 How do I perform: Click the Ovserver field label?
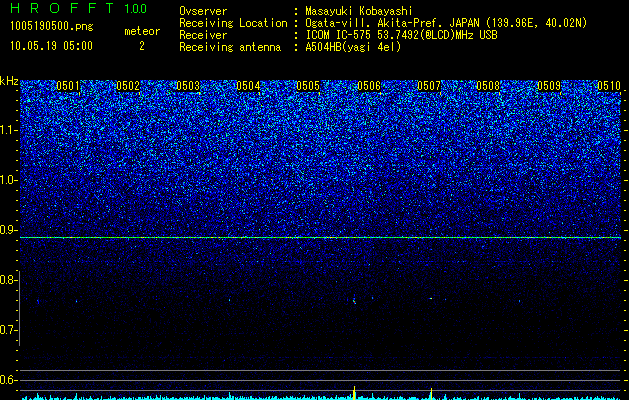pyautogui.click(x=203, y=11)
